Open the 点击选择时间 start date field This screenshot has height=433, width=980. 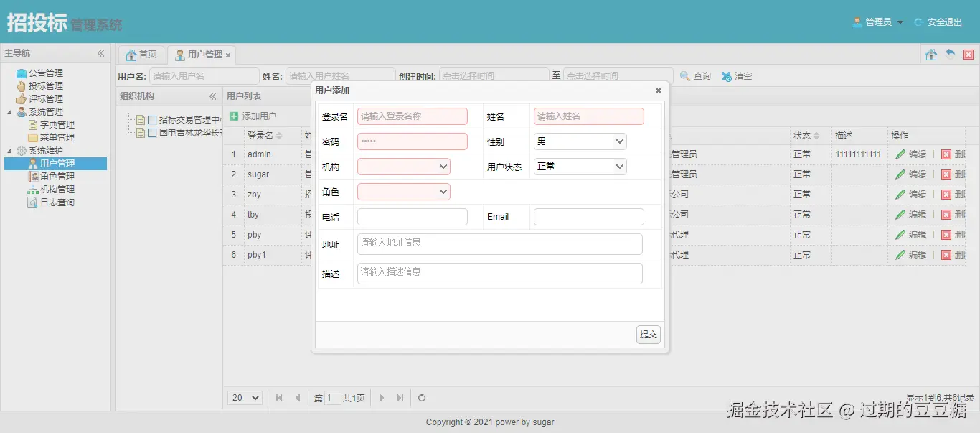pyautogui.click(x=494, y=76)
